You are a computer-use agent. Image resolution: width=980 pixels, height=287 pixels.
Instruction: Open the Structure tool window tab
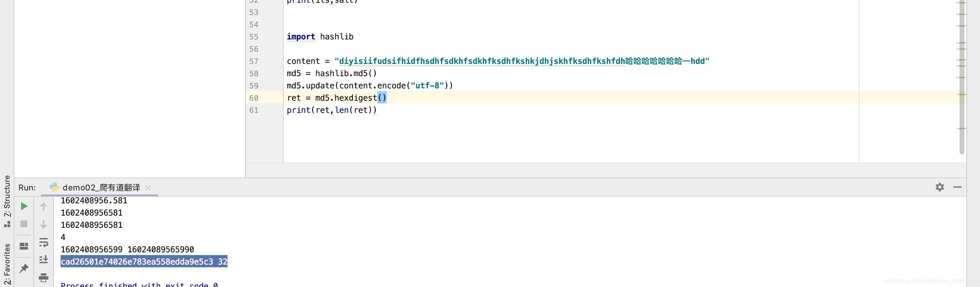point(7,201)
